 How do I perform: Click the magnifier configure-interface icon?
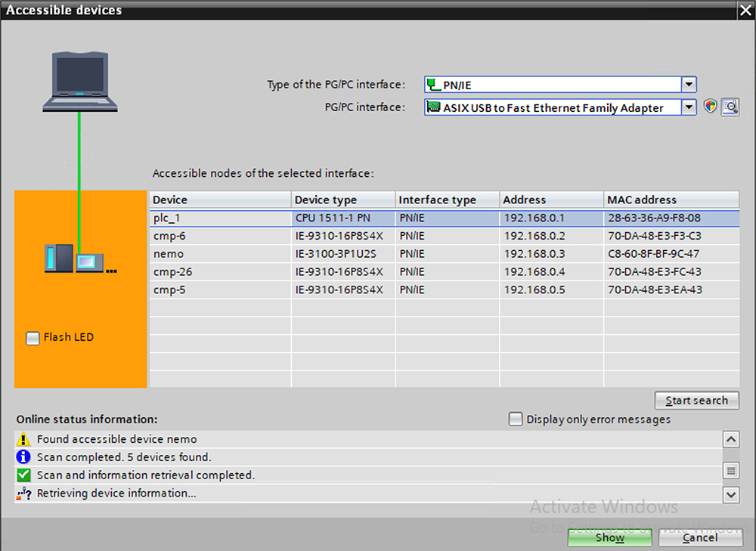coord(730,107)
